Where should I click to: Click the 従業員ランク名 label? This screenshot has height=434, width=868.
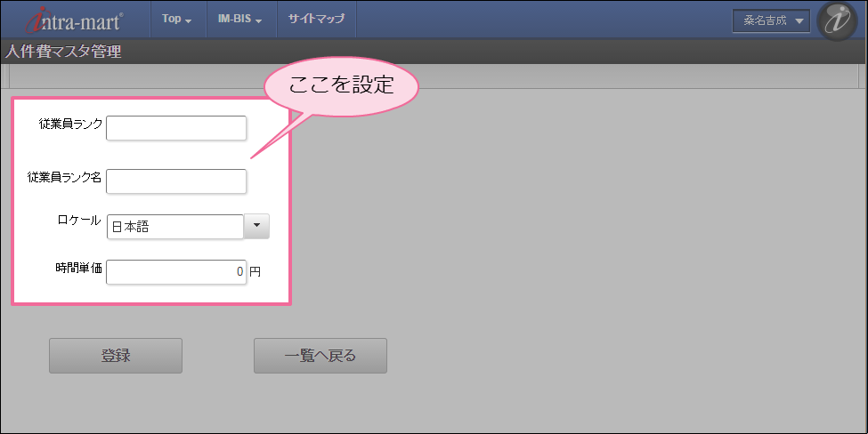tap(64, 177)
